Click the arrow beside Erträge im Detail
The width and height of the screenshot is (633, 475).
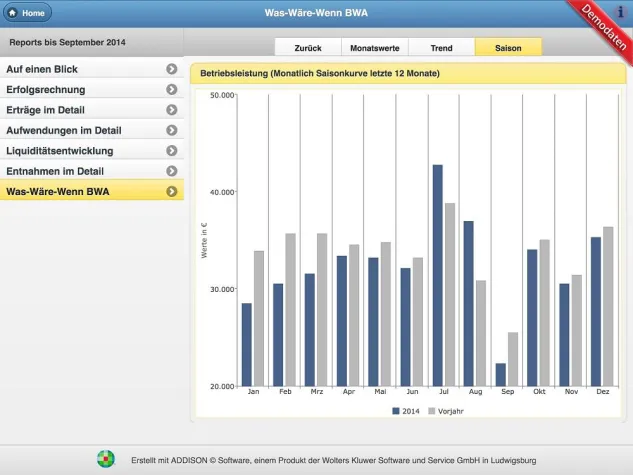172,110
